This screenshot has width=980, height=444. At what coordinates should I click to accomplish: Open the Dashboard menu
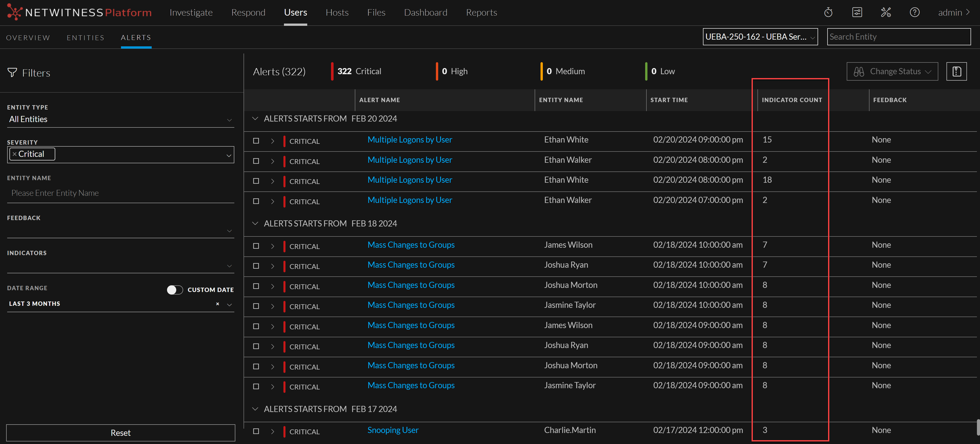[x=426, y=13]
